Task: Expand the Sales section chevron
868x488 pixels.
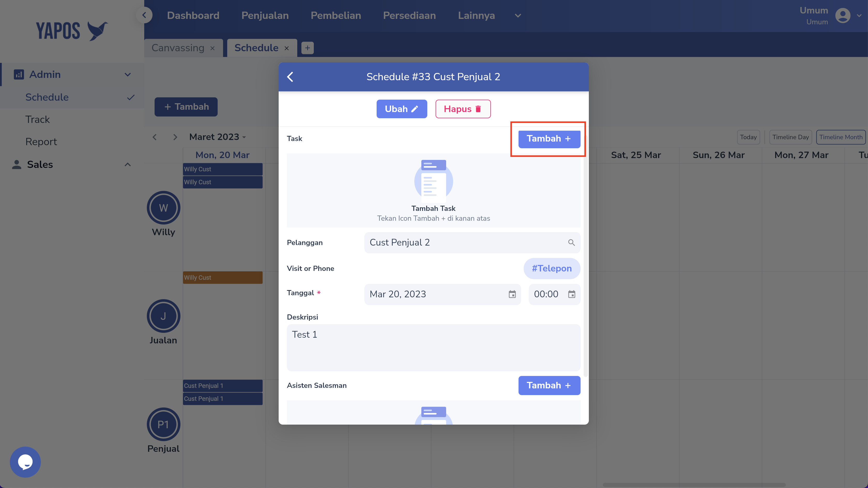Action: click(128, 165)
